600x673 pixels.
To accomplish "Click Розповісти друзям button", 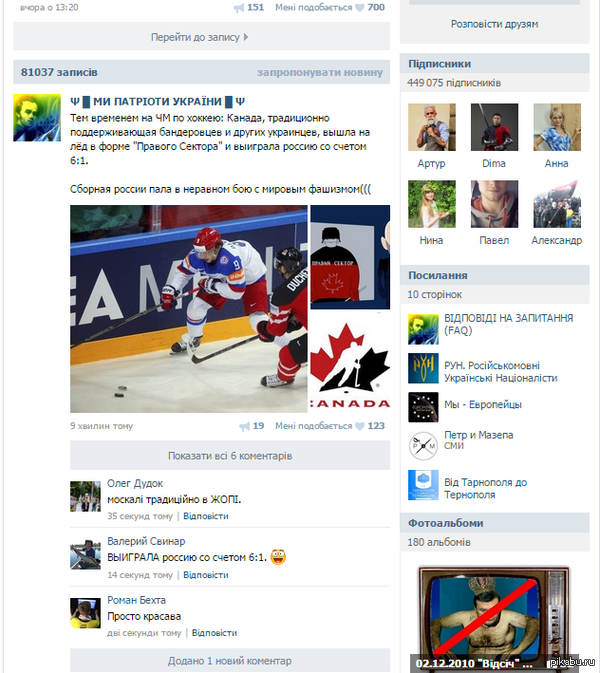I will click(494, 24).
